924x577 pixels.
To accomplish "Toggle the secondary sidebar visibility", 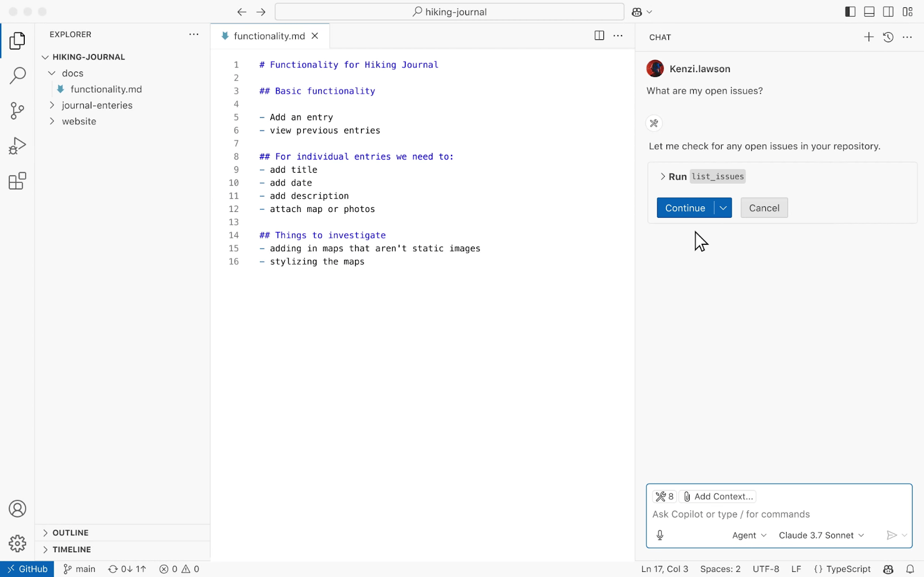I will click(889, 12).
